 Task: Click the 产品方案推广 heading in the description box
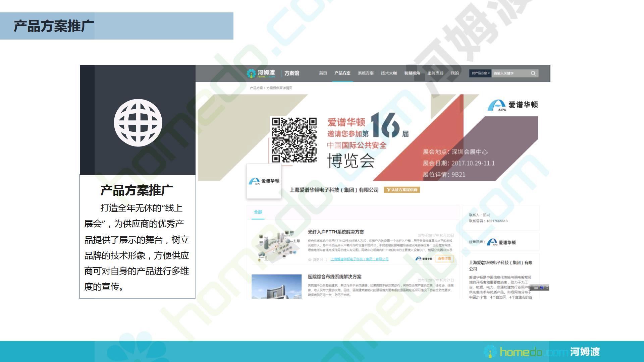point(137,190)
